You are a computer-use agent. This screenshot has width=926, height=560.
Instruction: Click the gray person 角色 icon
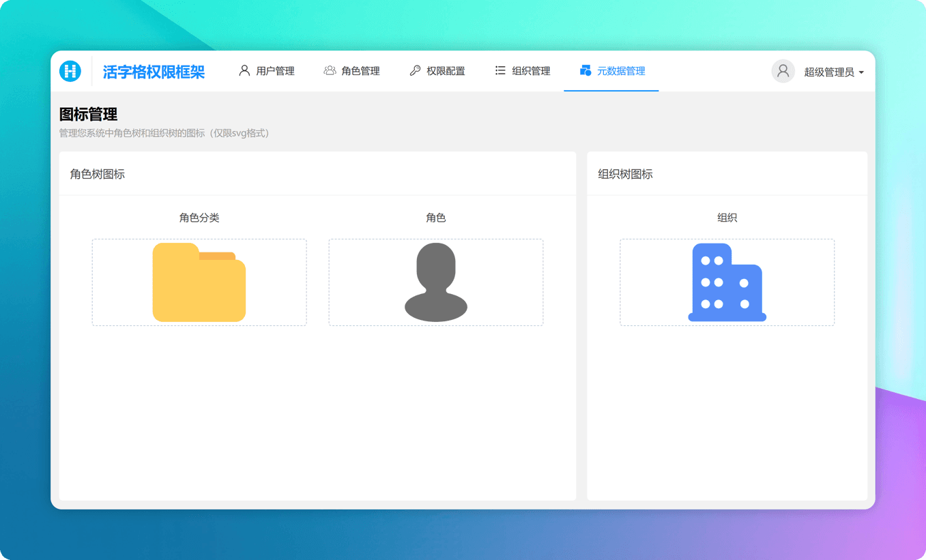(x=436, y=282)
